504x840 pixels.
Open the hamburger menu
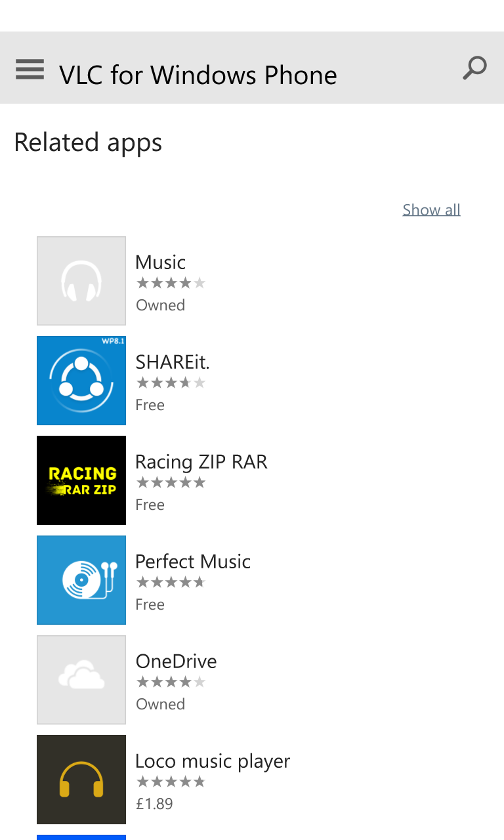click(x=30, y=69)
